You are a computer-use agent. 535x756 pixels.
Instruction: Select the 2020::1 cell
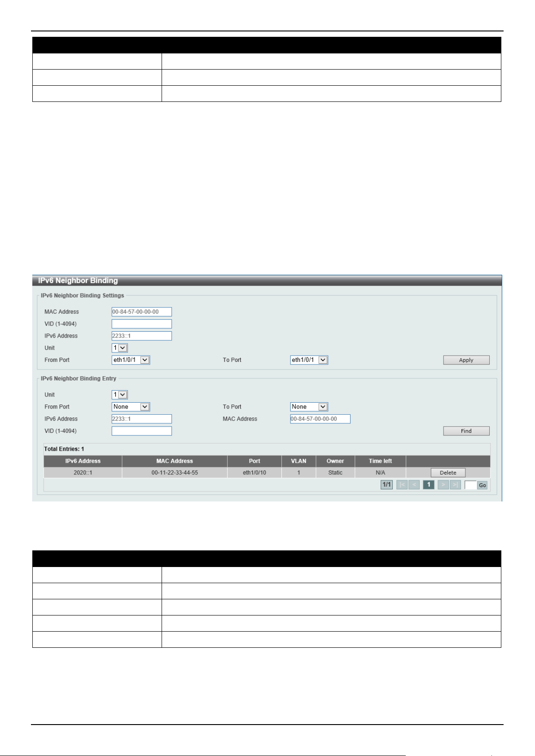click(83, 473)
